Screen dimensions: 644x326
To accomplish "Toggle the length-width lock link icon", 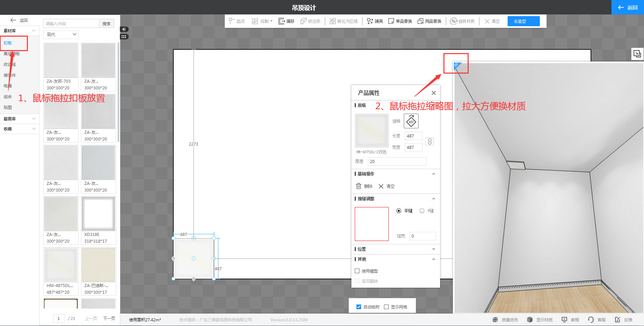I will tap(430, 141).
